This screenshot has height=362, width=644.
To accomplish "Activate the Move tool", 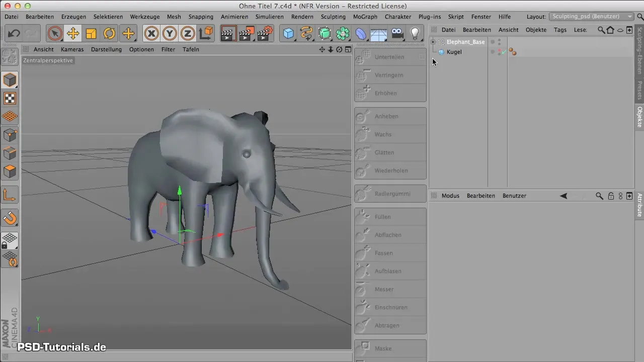I will pos(73,34).
